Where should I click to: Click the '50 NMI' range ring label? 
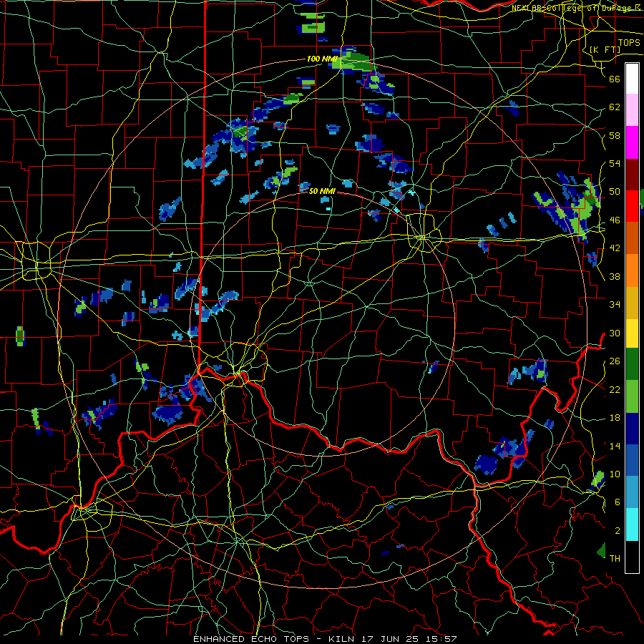pyautogui.click(x=322, y=191)
